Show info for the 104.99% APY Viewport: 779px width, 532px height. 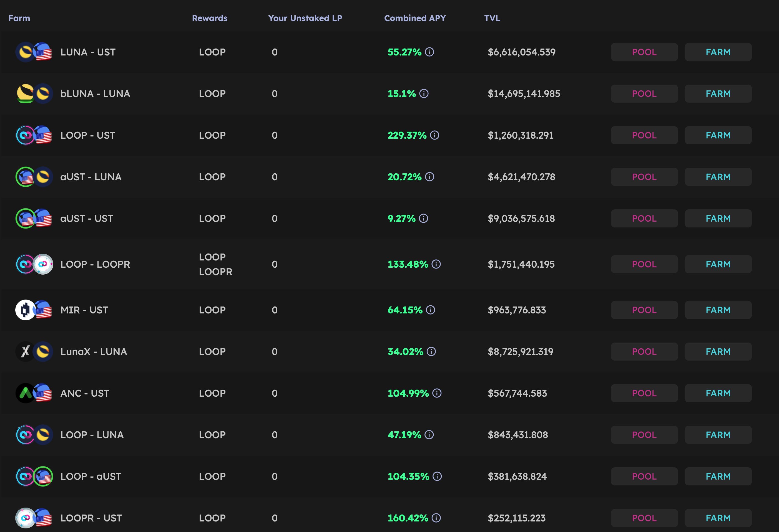pyautogui.click(x=437, y=393)
